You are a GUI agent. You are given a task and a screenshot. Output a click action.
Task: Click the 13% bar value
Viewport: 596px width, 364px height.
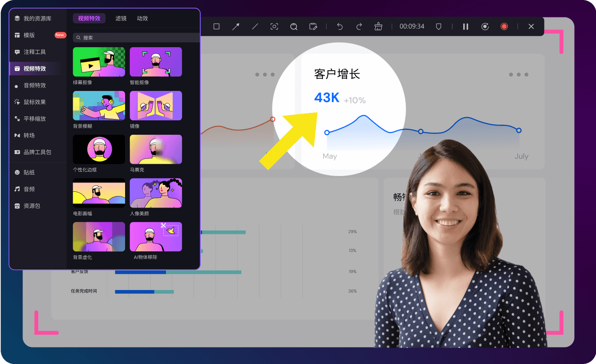click(353, 250)
